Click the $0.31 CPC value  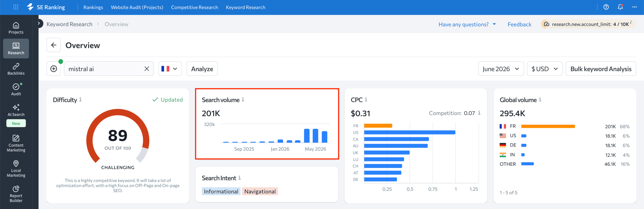point(360,113)
